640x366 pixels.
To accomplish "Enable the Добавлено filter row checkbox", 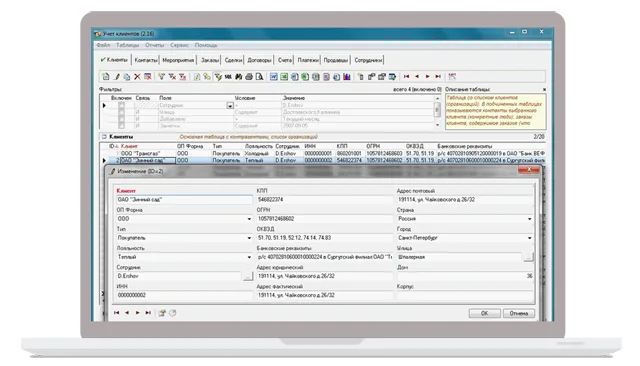I will click(121, 119).
